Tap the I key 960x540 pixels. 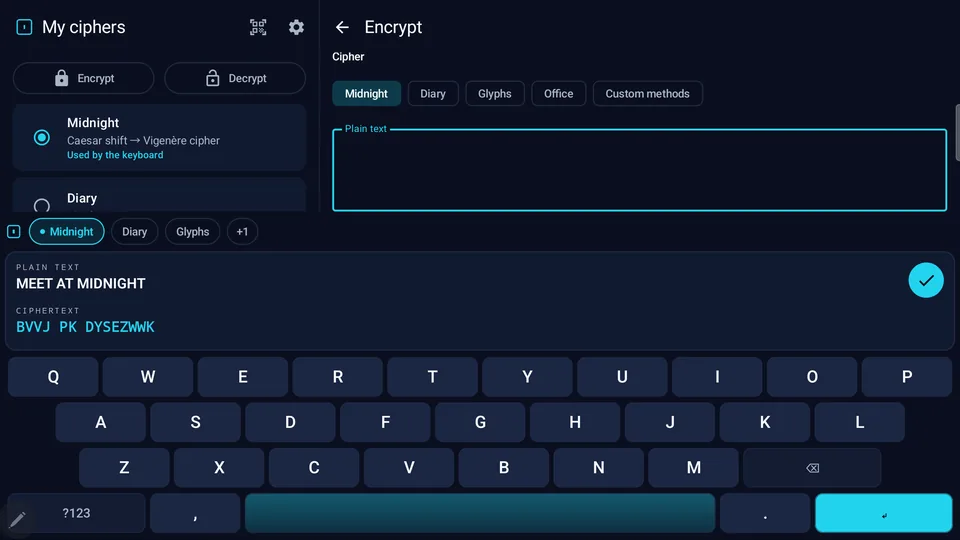click(717, 377)
